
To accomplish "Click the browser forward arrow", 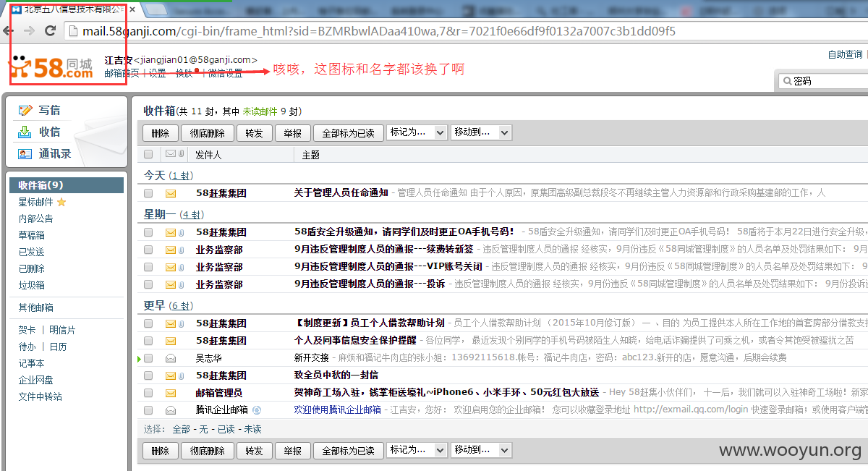I will (x=30, y=31).
